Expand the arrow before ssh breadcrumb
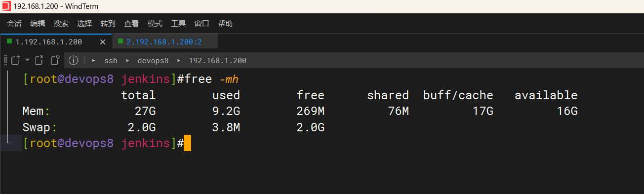The image size is (644, 194). (x=93, y=61)
